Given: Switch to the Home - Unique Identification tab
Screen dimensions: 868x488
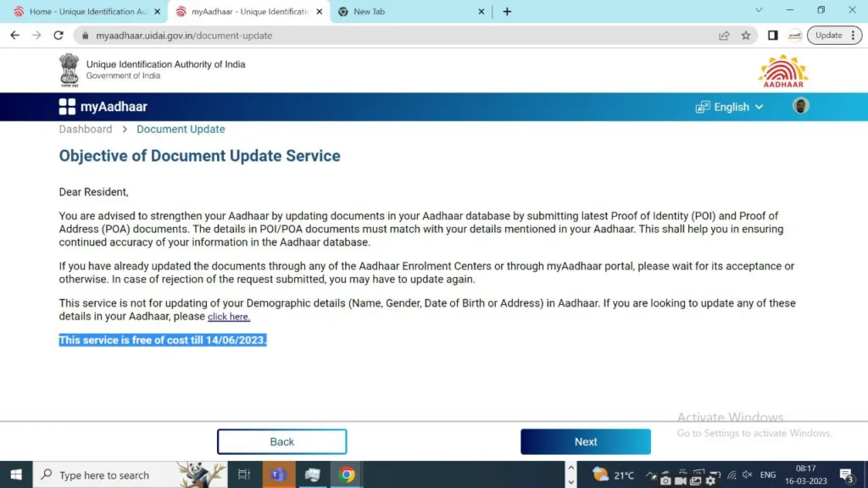Looking at the screenshot, I should click(86, 12).
